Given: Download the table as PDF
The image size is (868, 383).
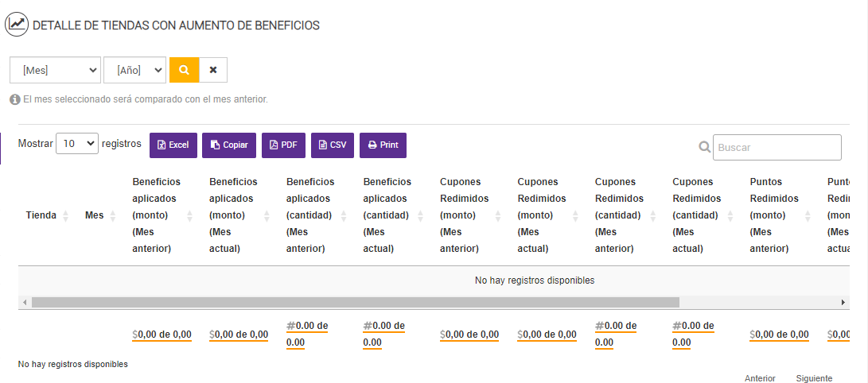Looking at the screenshot, I should click(283, 145).
